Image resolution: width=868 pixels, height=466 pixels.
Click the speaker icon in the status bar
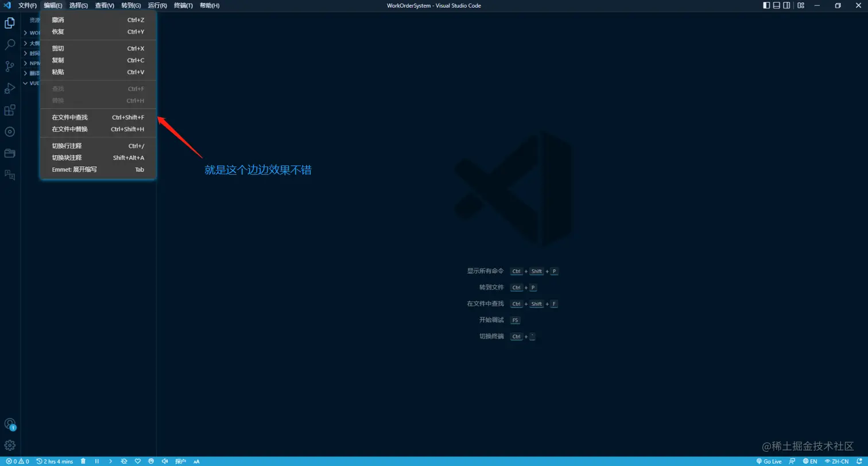pos(165,461)
